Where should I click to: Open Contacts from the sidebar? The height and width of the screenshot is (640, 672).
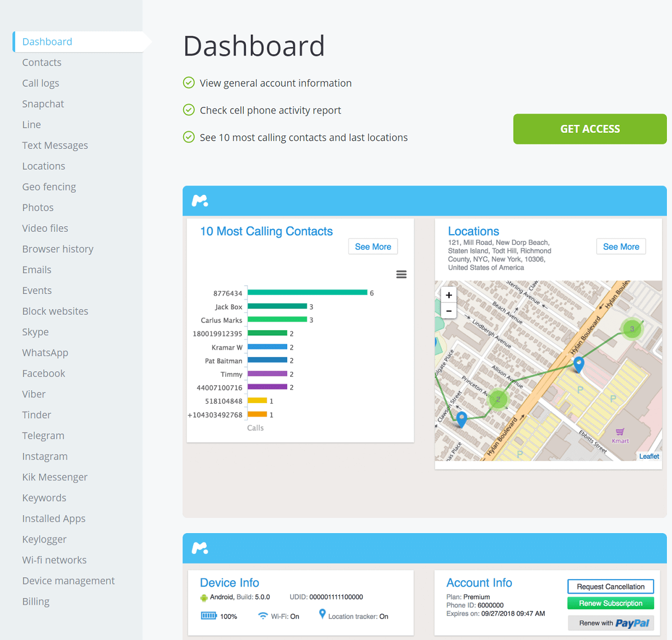(42, 62)
